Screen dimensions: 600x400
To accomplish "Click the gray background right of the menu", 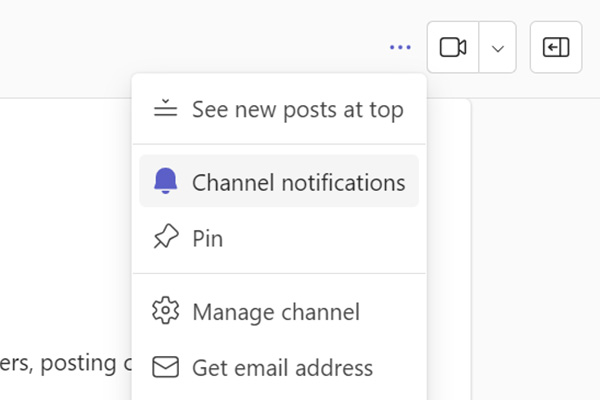I will [x=530, y=250].
